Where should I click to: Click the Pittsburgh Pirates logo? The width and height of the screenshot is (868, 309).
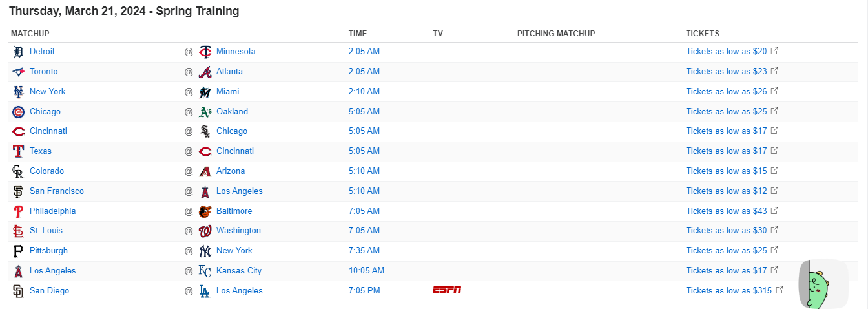coord(18,251)
